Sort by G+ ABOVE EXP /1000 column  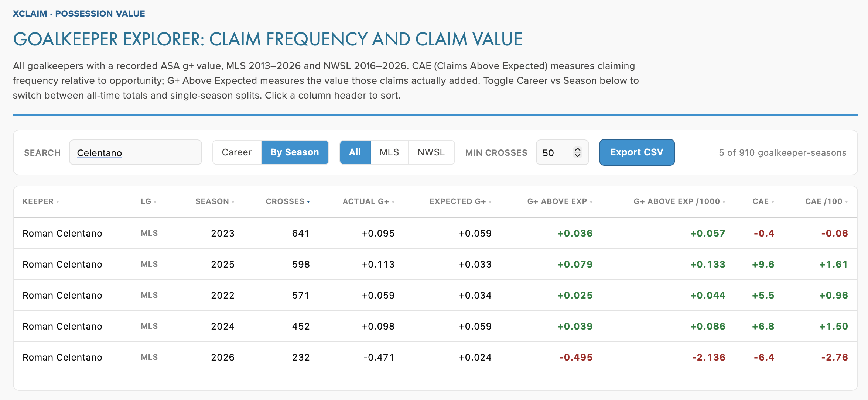[x=679, y=201]
